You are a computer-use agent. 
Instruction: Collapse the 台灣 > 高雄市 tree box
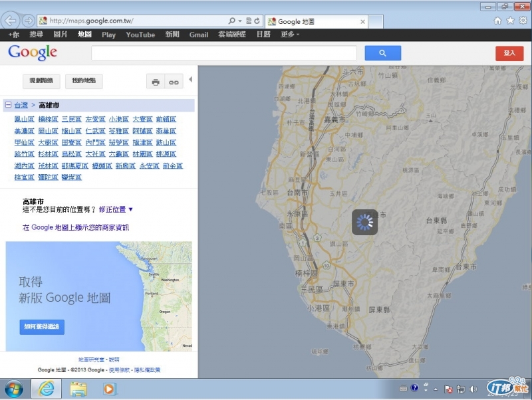(x=8, y=105)
